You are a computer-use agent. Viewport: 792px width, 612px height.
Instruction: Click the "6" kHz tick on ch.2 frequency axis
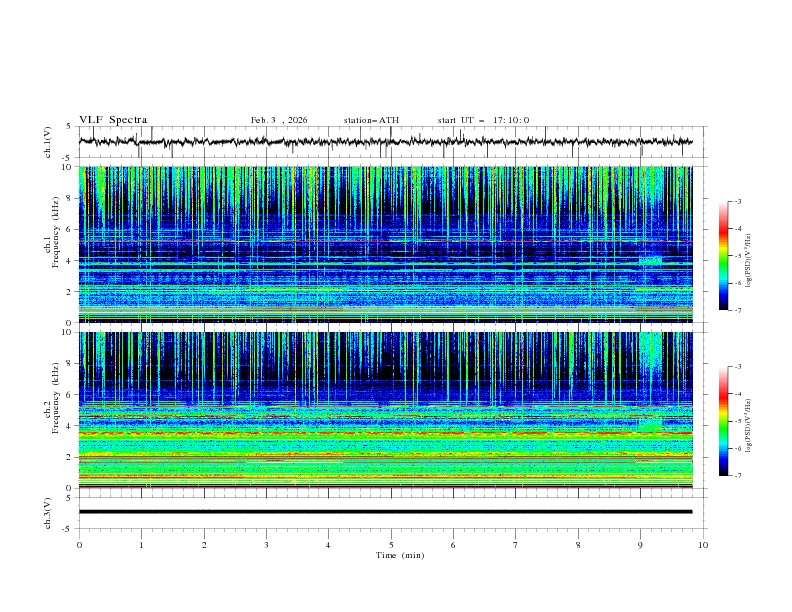pos(70,395)
